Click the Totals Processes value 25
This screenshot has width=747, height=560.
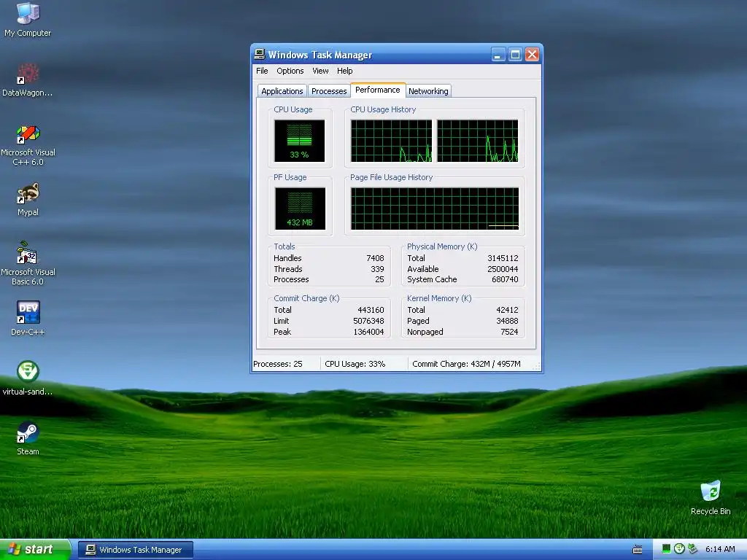coord(379,279)
